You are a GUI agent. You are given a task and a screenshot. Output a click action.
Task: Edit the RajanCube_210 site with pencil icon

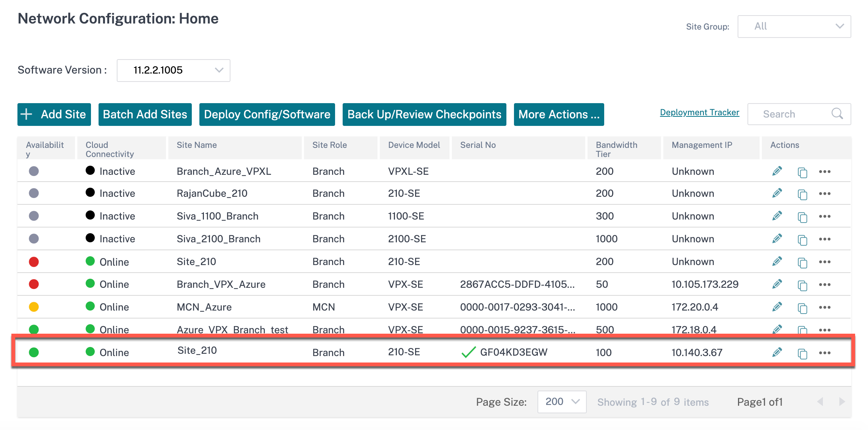pyautogui.click(x=777, y=193)
